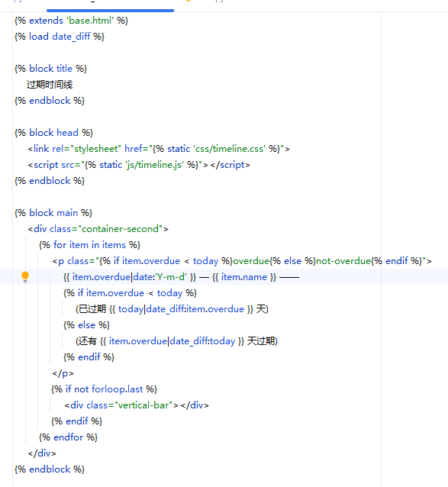Click the closing '</div>' after endfor
Screen dimensions: 448x487
42,453
